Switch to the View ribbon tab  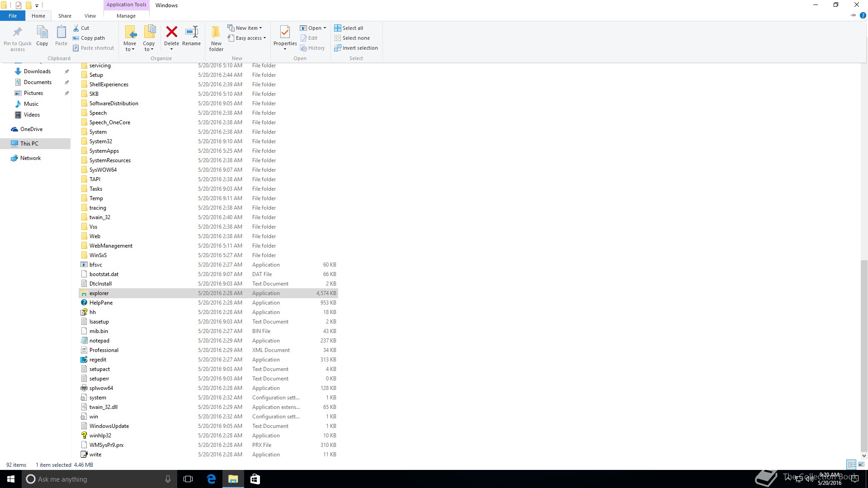point(90,16)
